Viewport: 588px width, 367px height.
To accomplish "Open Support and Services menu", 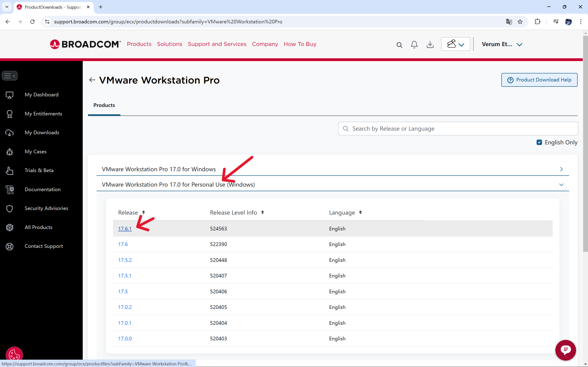I will (217, 44).
